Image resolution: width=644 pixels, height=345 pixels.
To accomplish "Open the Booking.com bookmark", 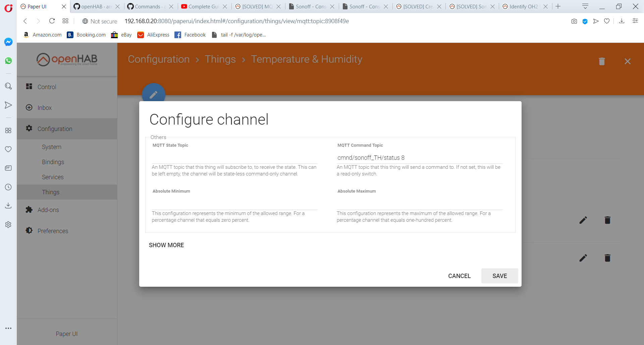I will tap(87, 35).
